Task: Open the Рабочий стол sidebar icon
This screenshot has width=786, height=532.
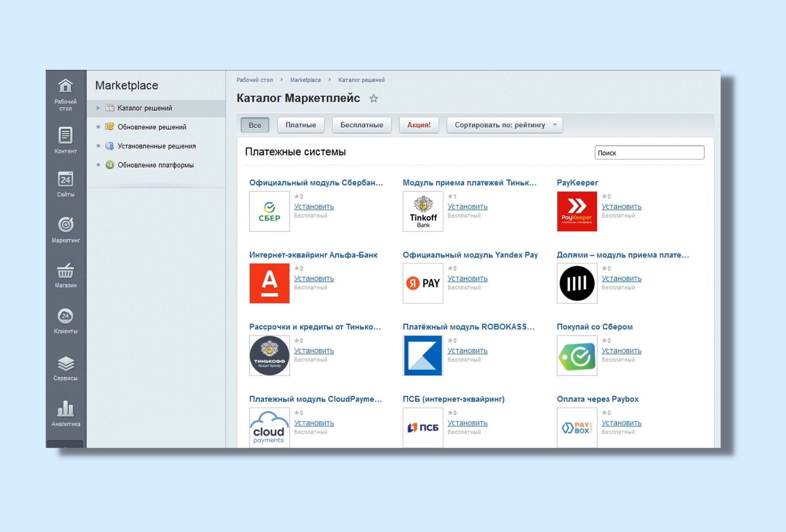Action: click(x=65, y=94)
